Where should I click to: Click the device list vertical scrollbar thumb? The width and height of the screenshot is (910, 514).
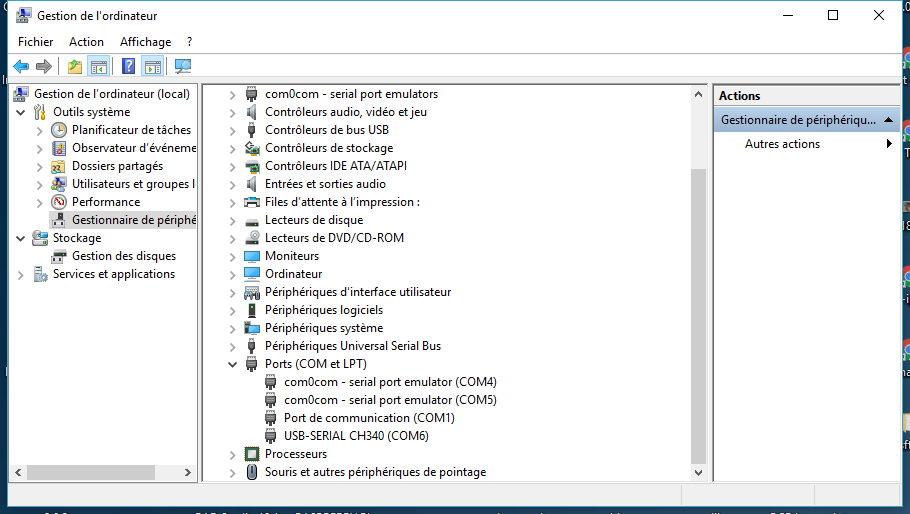[x=698, y=316]
